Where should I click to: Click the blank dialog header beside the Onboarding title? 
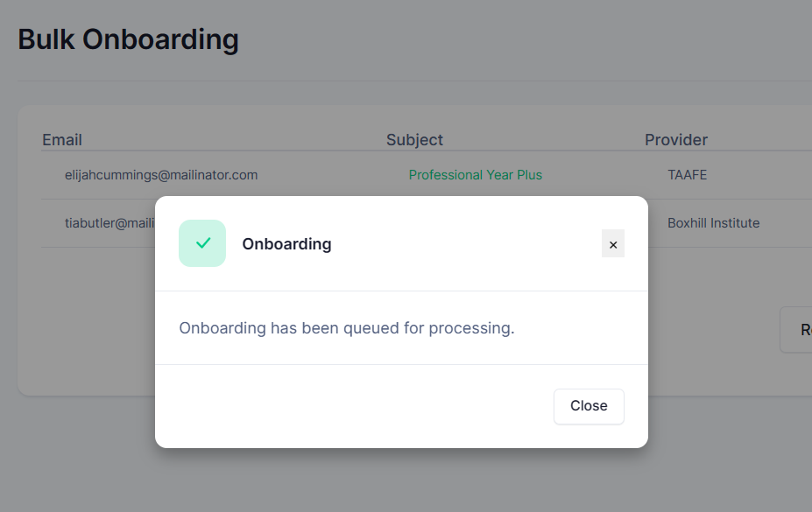466,243
